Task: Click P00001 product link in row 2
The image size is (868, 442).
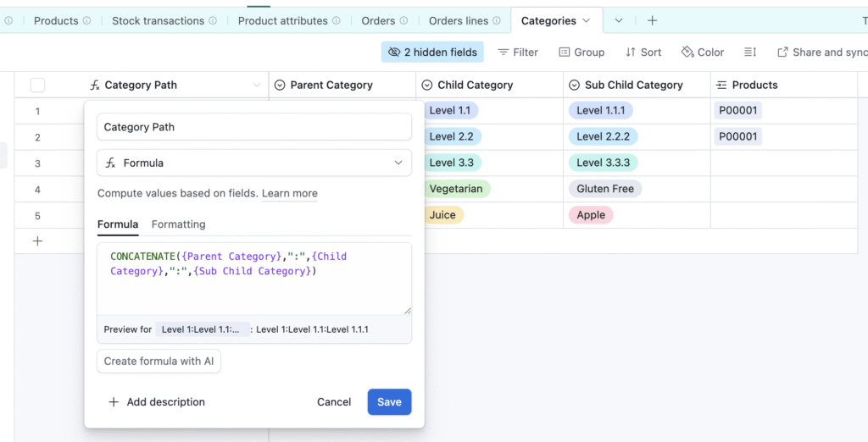Action: pyautogui.click(x=738, y=136)
